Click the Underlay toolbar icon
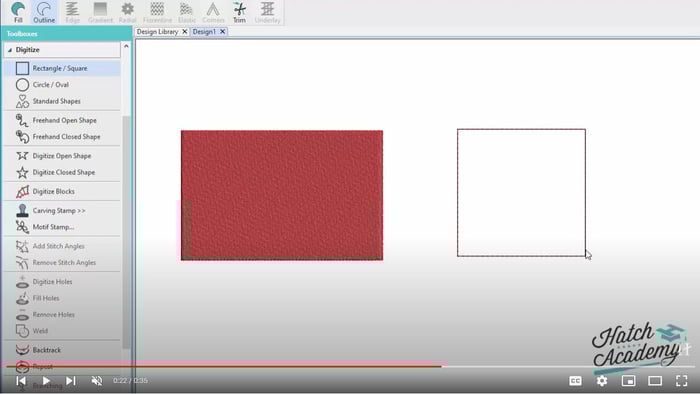Viewport: 700px width, 394px height. pos(267,12)
